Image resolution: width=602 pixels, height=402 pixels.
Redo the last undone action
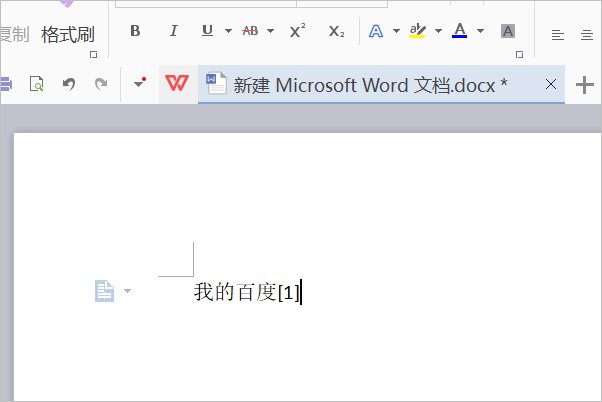point(100,84)
